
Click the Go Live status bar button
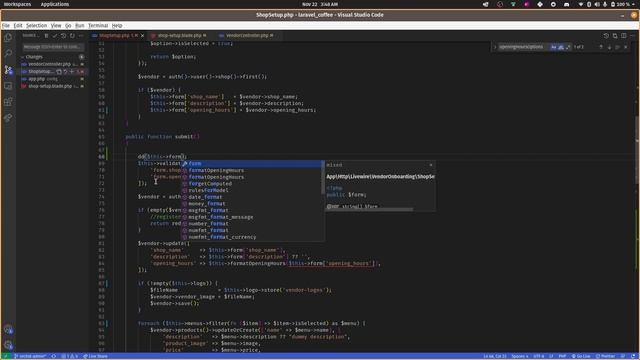pyautogui.click(x=581, y=356)
